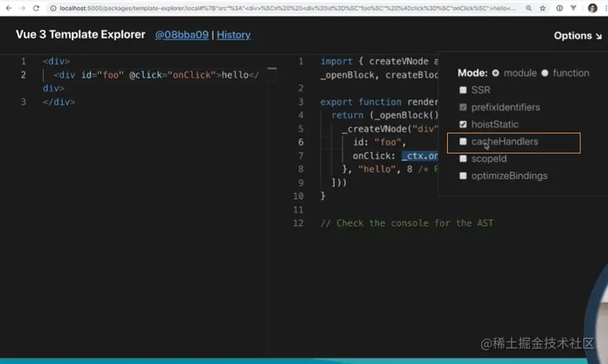Click line number 1 in the template editor

(x=23, y=62)
